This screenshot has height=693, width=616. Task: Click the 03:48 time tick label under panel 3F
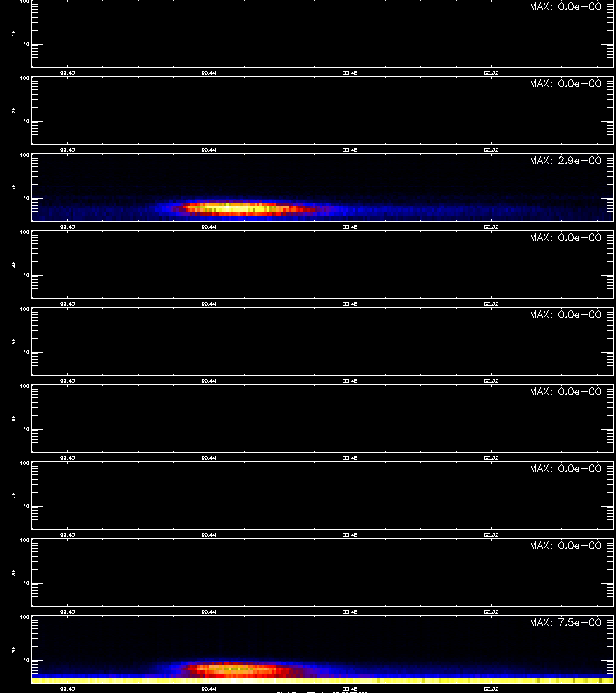click(x=350, y=226)
